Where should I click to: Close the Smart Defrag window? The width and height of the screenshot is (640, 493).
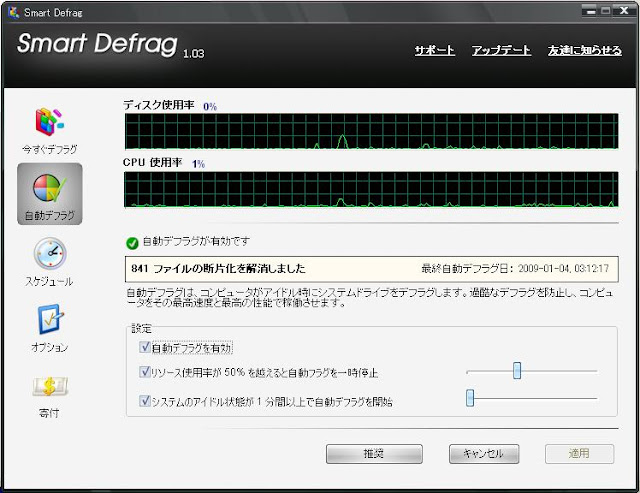[624, 11]
